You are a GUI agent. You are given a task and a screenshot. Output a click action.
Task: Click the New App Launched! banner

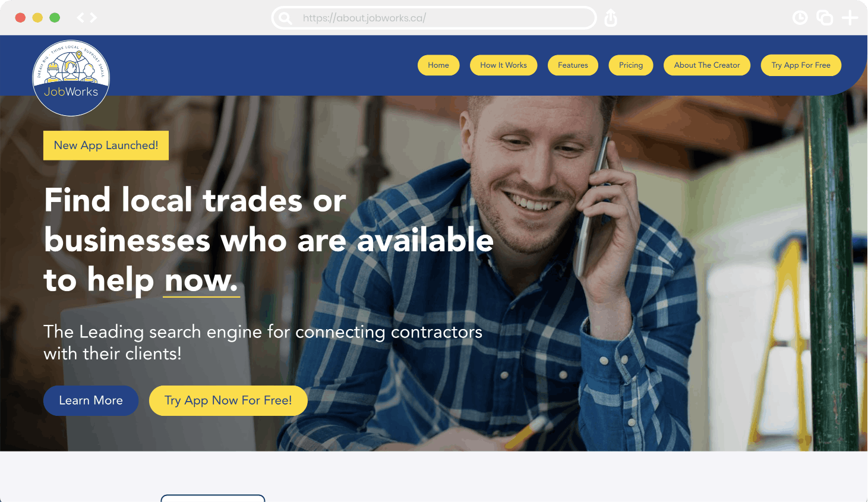coord(106,146)
